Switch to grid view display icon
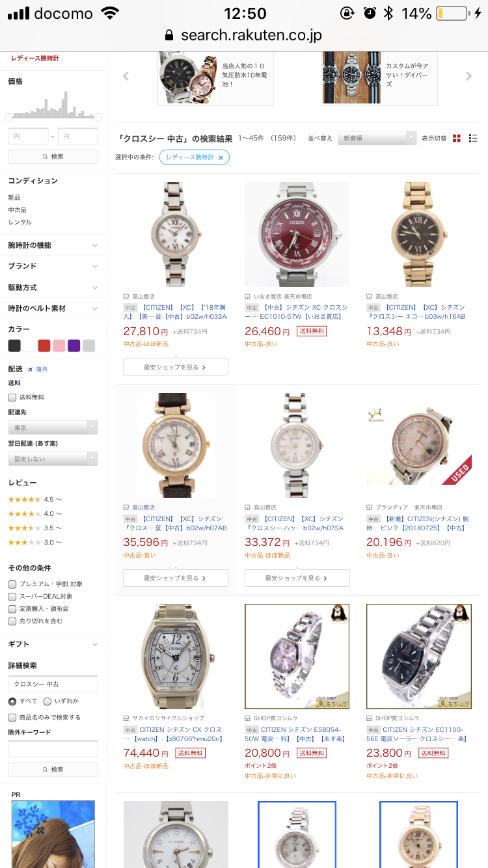The height and width of the screenshot is (868, 488). (457, 138)
